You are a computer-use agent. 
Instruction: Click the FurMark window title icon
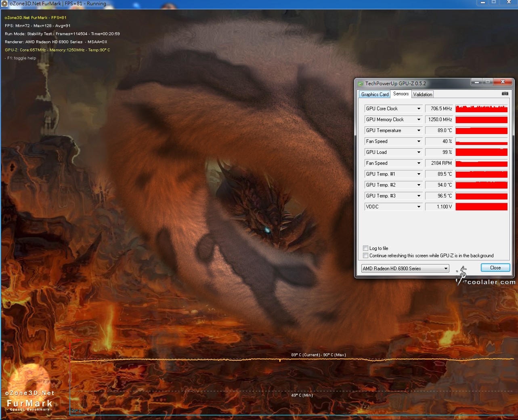[5, 4]
